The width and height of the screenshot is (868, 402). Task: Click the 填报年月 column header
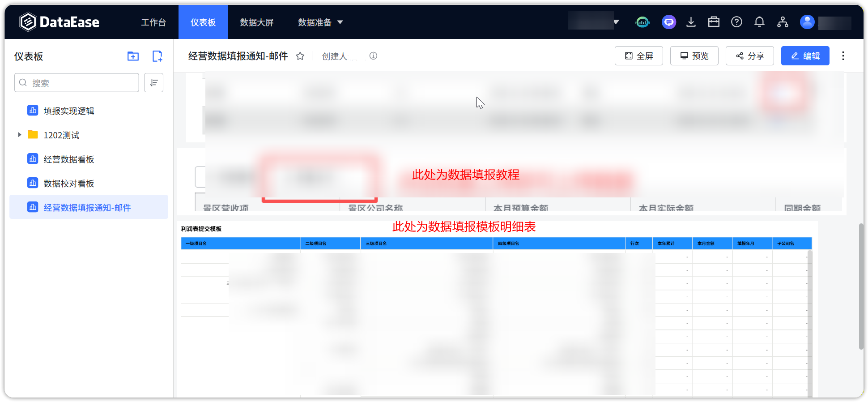point(752,244)
